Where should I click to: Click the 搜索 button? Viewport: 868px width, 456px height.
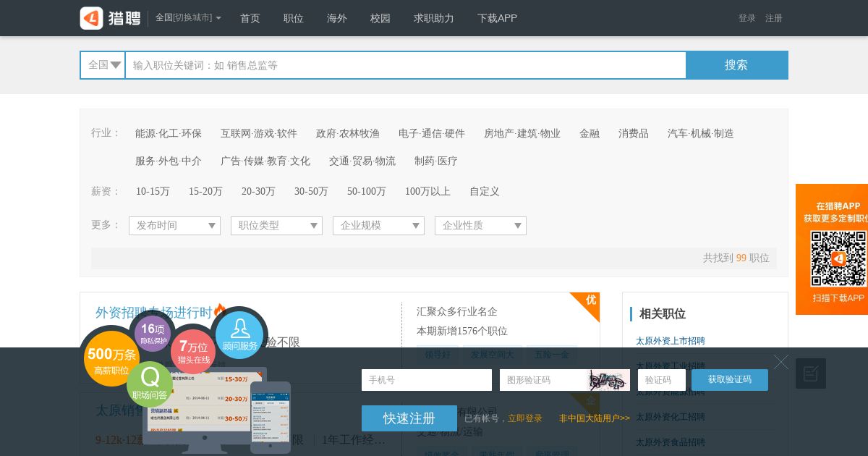tap(737, 65)
